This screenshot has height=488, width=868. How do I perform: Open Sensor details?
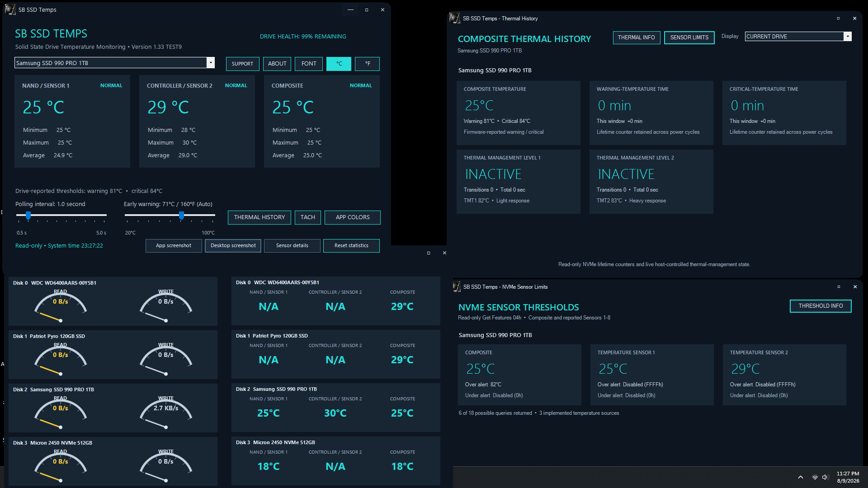(292, 246)
